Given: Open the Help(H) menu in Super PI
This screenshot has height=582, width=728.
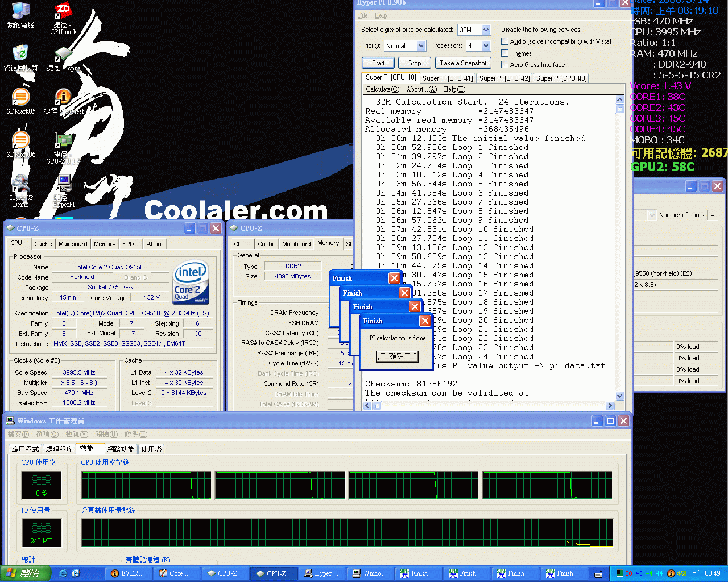Looking at the screenshot, I should [454, 89].
